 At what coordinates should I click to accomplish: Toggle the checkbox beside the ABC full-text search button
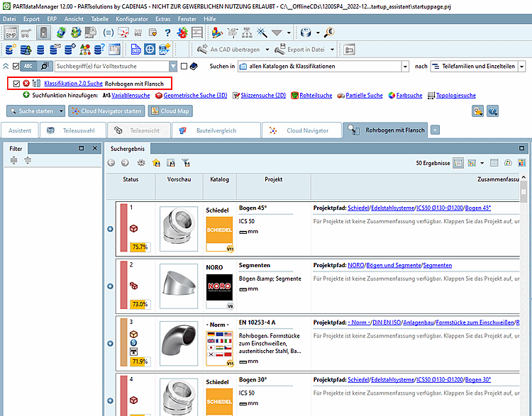[16, 66]
